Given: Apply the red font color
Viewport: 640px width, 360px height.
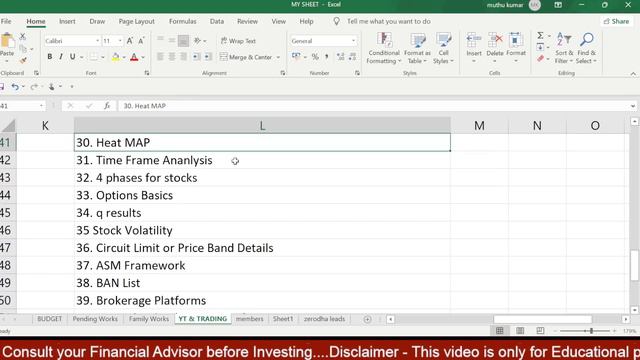Looking at the screenshot, I should click(x=134, y=57).
